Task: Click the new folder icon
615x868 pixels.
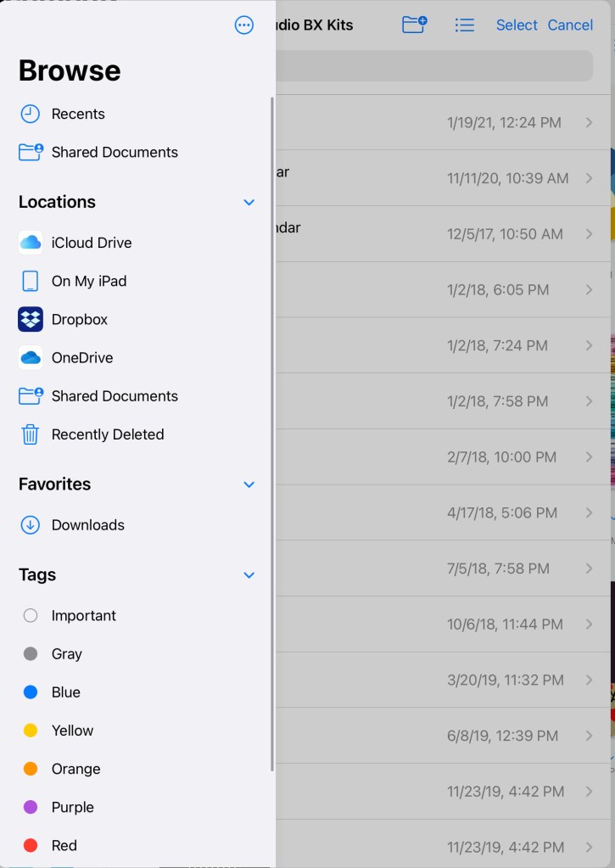Action: pos(414,25)
